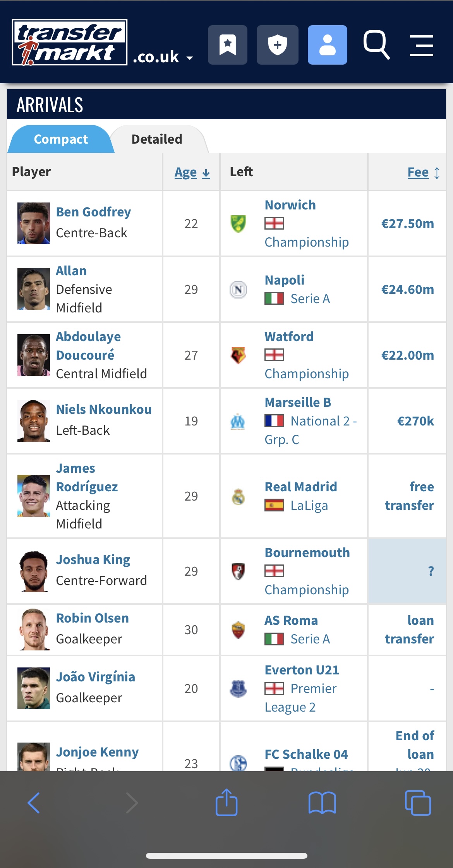Sort arrivals by Fee column
453x868 pixels.
(424, 172)
